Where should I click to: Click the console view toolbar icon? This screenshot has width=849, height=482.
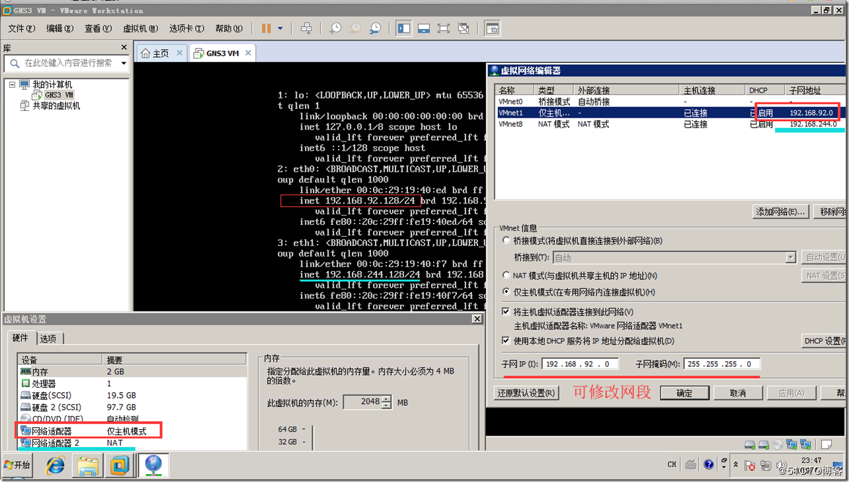point(492,28)
